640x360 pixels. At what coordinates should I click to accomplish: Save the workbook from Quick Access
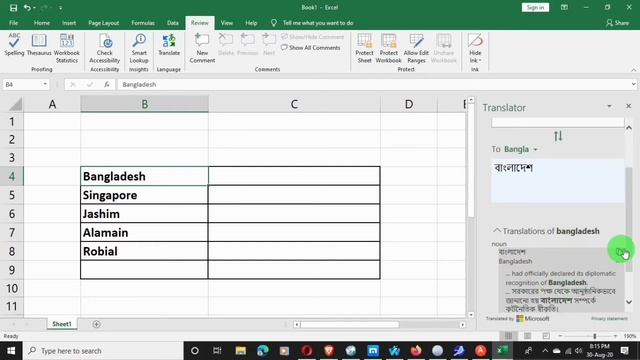(x=13, y=8)
